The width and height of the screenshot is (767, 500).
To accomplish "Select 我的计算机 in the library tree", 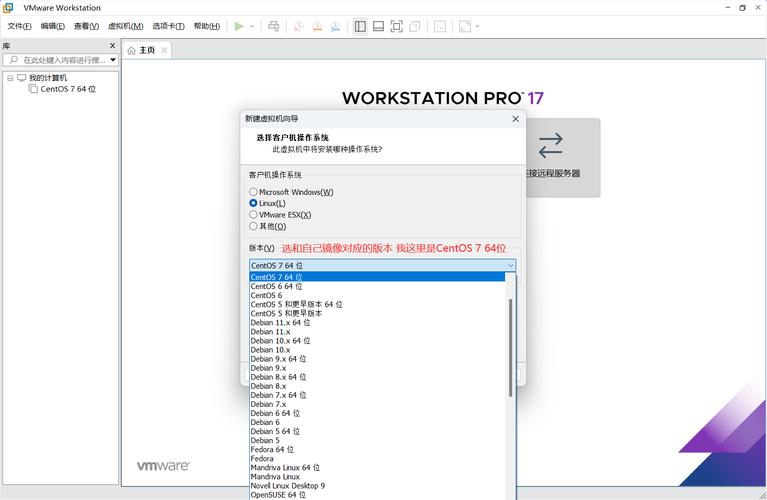I will 47,78.
